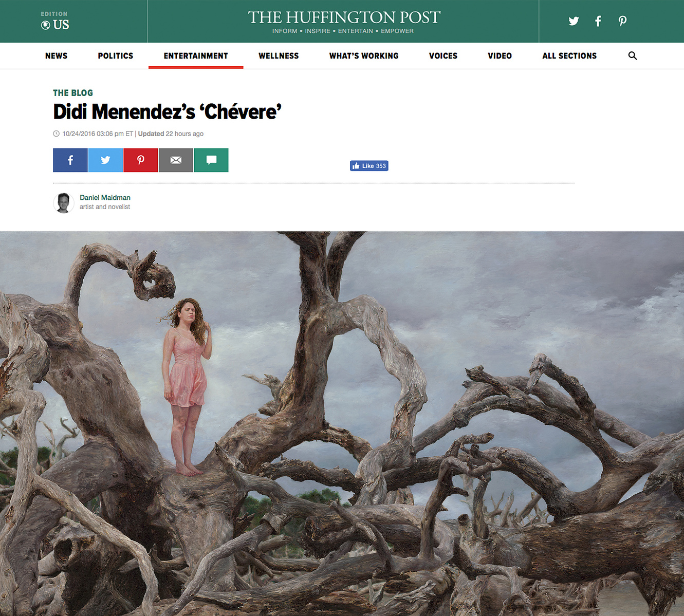
Task: Pin article with red Pinterest button
Action: coord(141,160)
